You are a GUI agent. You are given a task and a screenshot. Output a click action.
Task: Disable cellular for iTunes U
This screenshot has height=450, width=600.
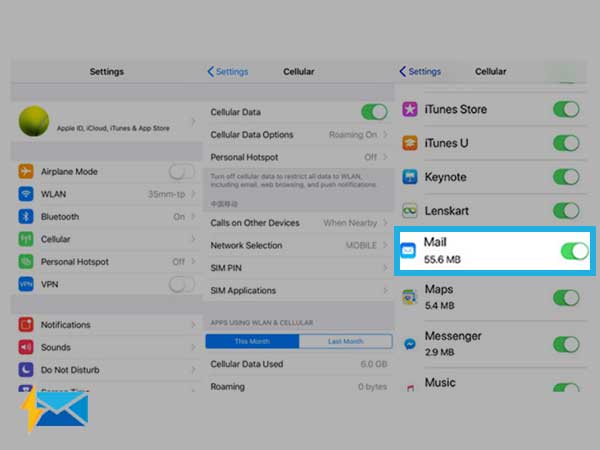566,143
